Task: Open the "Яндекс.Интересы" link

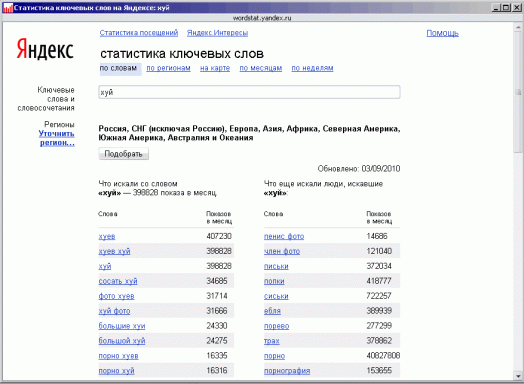Action: pyautogui.click(x=217, y=33)
